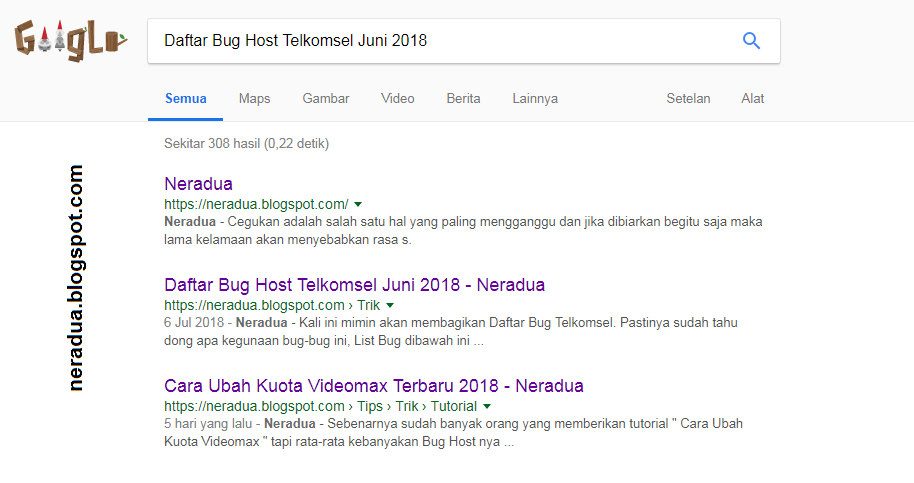
Task: Click the Google doodle logo
Action: click(x=71, y=41)
